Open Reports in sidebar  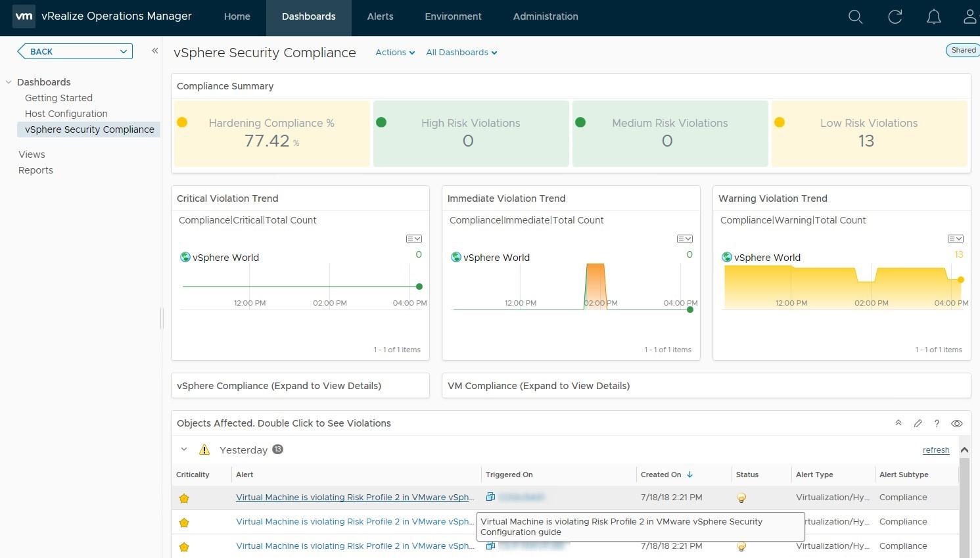[x=35, y=170]
